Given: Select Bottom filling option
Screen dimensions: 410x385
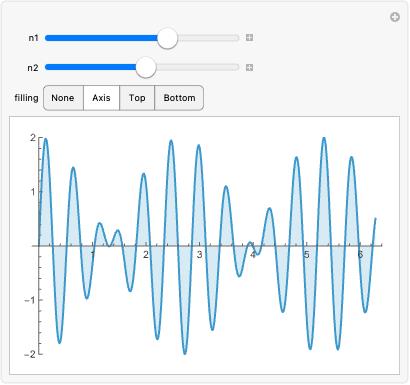Looking at the screenshot, I should (x=179, y=98).
